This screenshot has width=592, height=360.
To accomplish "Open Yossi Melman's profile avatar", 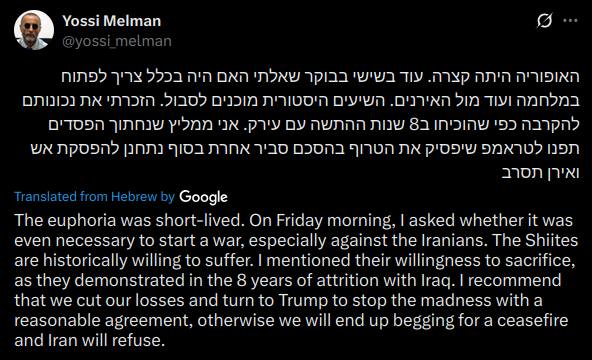I will (34, 30).
